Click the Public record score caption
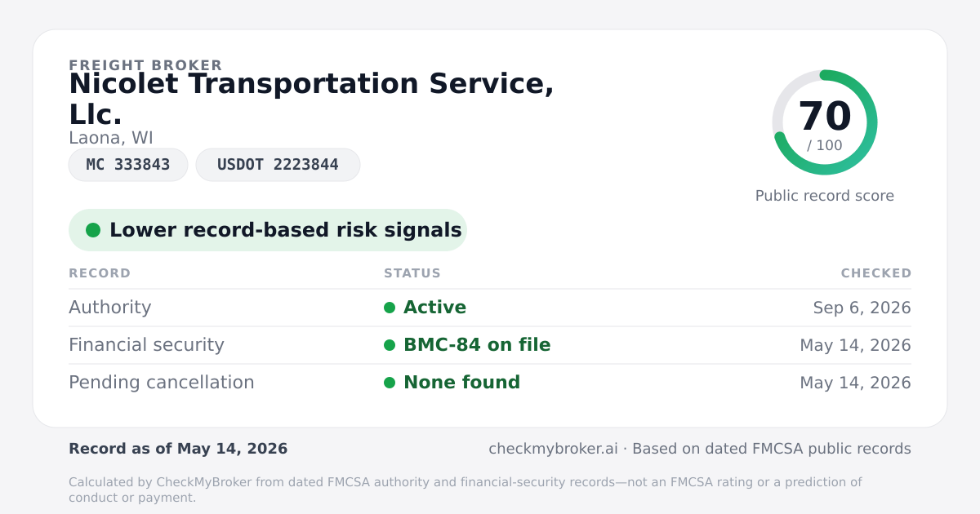Viewport: 980px width, 514px height. (825, 196)
